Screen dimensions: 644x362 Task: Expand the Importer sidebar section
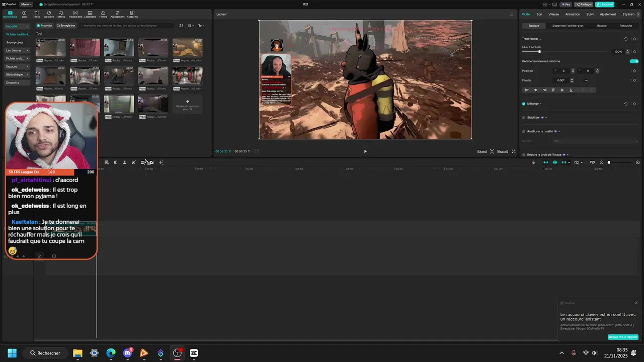18,26
